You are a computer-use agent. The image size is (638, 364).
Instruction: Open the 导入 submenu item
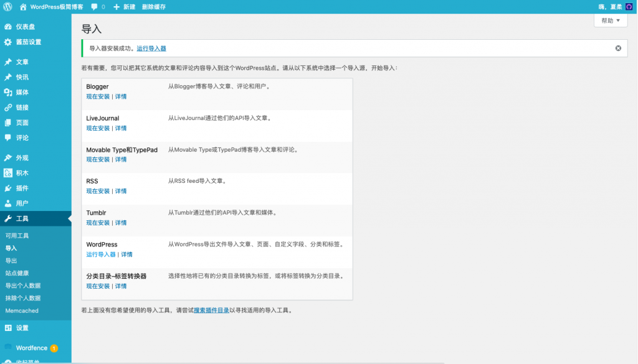(11, 248)
